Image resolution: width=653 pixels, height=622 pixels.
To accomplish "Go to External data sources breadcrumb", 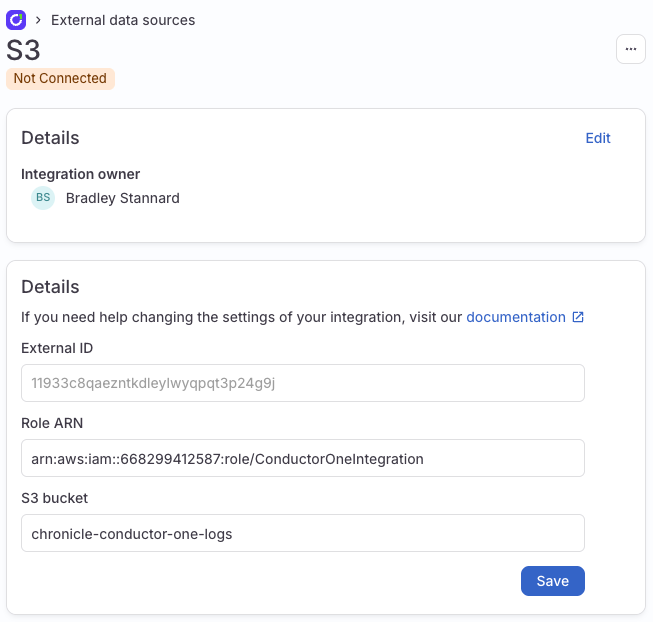I will tap(123, 20).
